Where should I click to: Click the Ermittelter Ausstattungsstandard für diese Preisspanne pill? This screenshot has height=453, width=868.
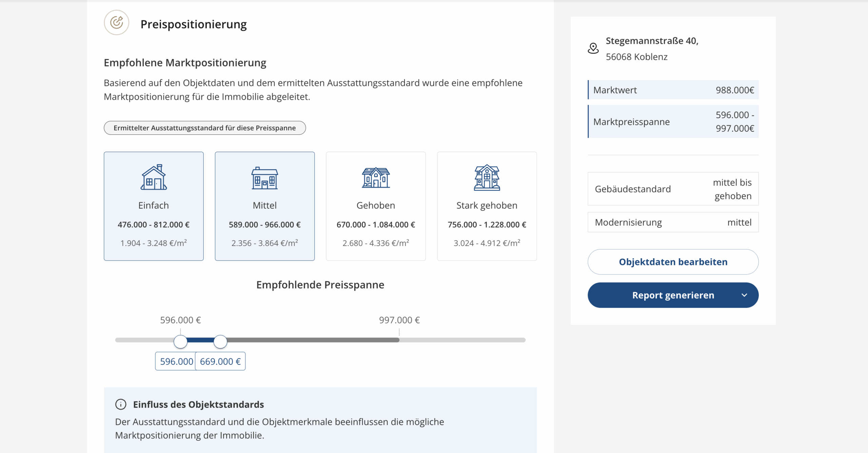click(205, 128)
